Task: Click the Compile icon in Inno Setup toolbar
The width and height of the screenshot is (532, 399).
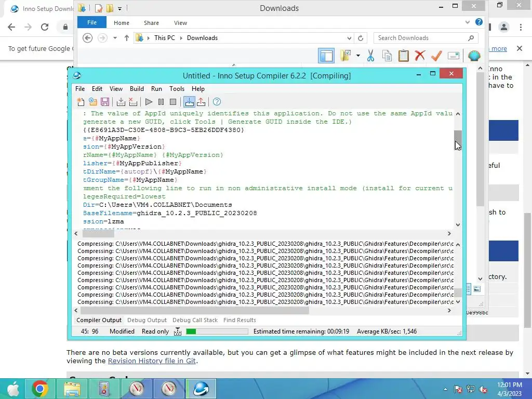Action: tap(121, 102)
